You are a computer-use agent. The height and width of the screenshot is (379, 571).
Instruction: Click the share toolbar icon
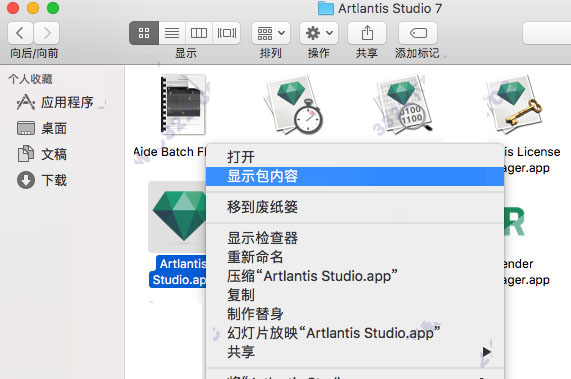(367, 33)
